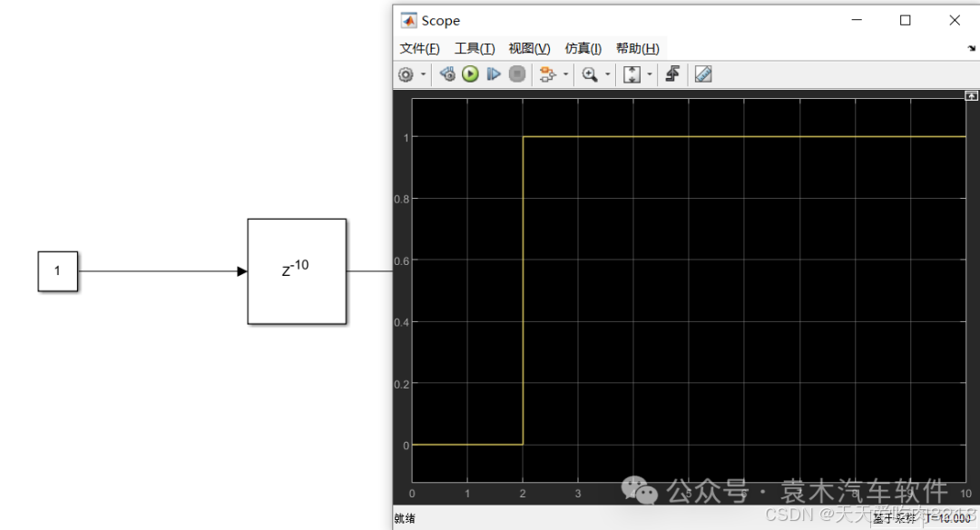Screen dimensions: 980x530
Task: Run the simulation with green play button
Action: [x=470, y=74]
